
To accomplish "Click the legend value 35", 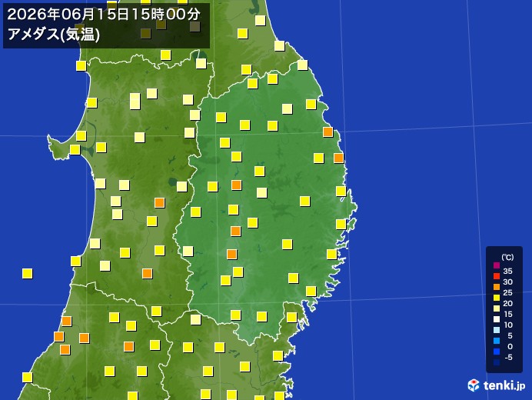I will coord(508,271).
